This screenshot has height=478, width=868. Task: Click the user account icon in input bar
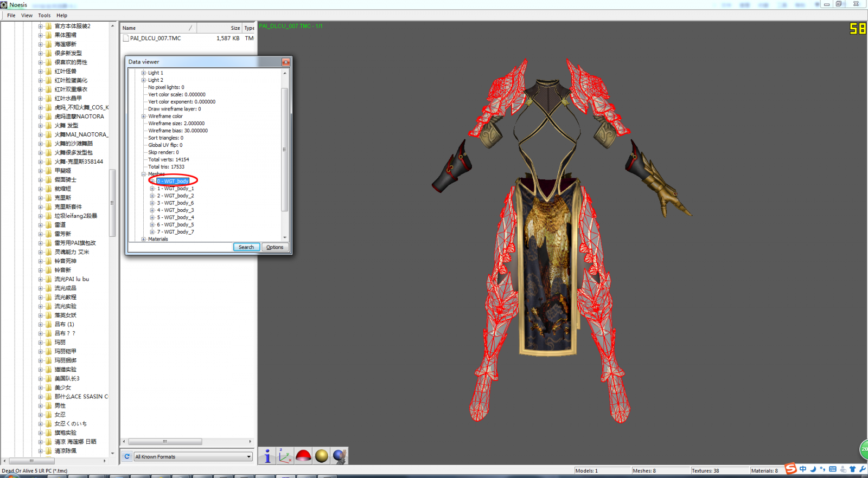pyautogui.click(x=843, y=469)
